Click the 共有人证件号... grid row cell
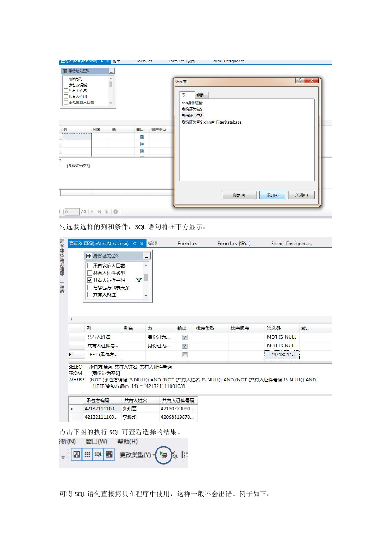Screen dimensions: 392x554 [103, 346]
